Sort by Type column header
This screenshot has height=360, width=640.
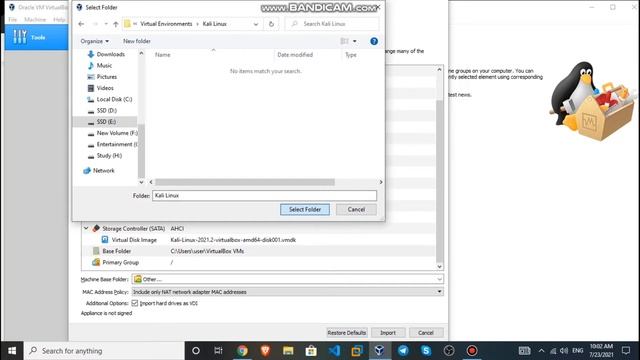(x=351, y=55)
